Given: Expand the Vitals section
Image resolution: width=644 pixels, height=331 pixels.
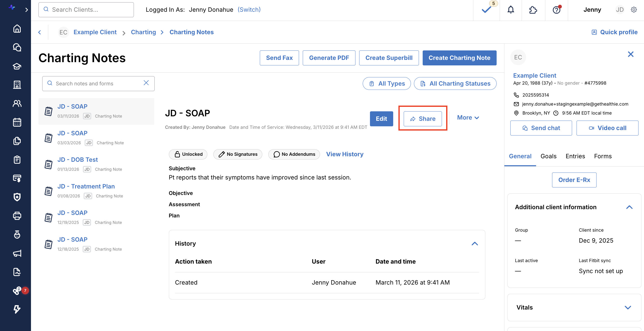Looking at the screenshot, I should click(x=628, y=307).
